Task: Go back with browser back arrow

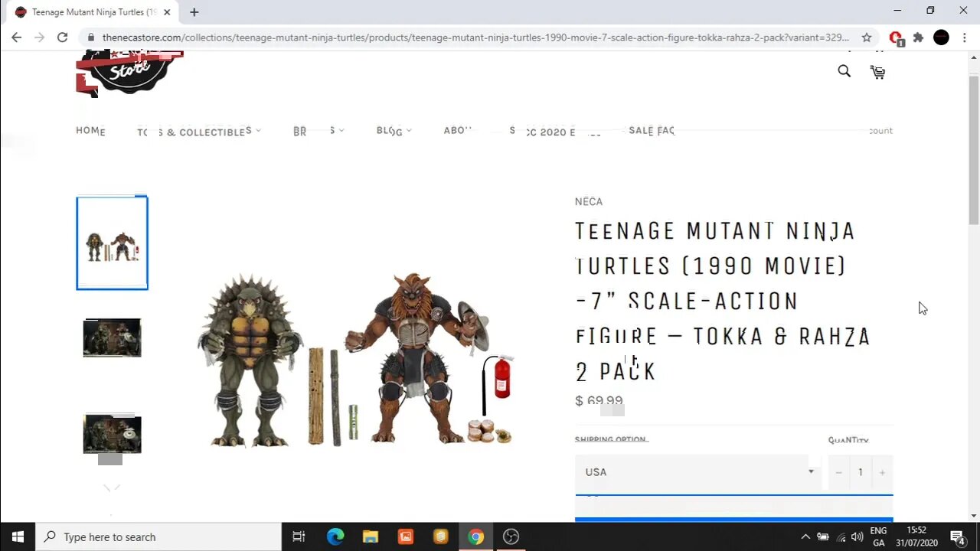Action: [16, 37]
